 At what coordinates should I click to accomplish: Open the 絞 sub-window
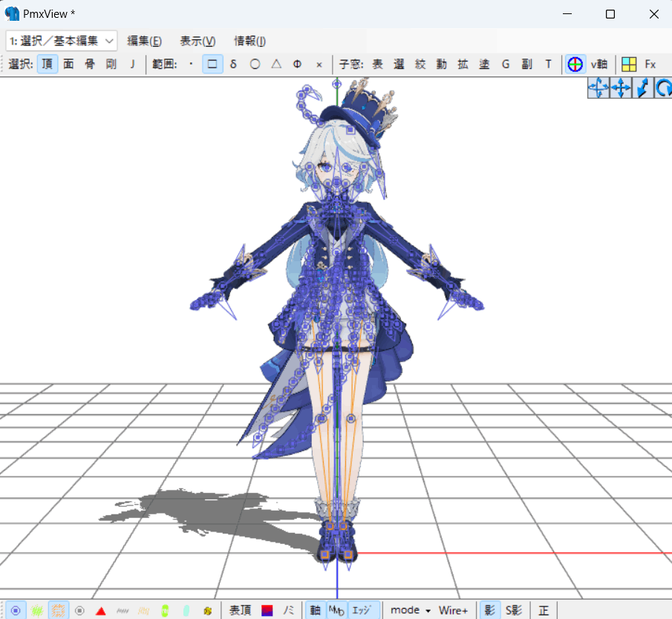click(x=420, y=65)
